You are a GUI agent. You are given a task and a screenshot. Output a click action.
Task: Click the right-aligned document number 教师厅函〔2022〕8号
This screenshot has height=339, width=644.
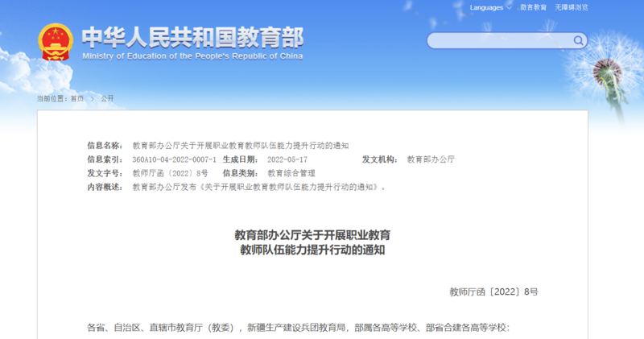[x=493, y=291]
